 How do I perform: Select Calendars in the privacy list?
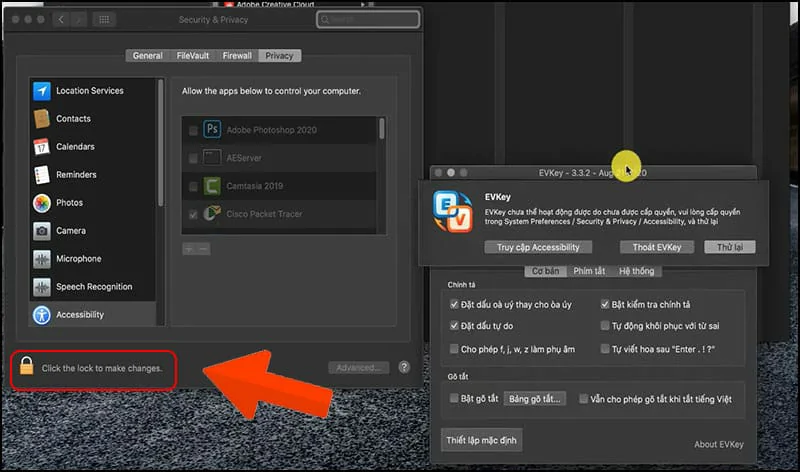75,147
